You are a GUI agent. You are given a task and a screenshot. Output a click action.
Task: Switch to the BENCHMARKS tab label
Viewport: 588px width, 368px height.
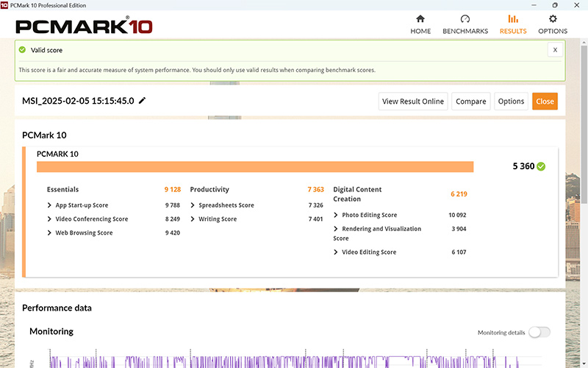pos(465,31)
